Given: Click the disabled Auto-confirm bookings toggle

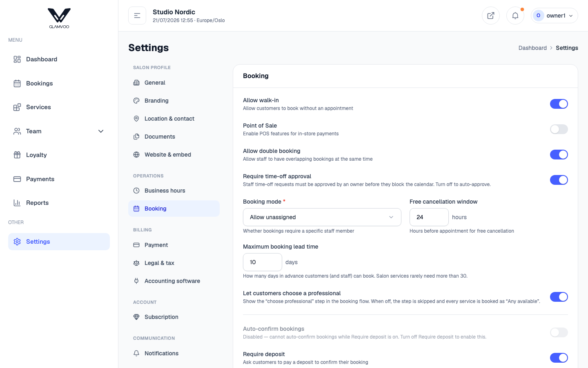Looking at the screenshot, I should (559, 332).
